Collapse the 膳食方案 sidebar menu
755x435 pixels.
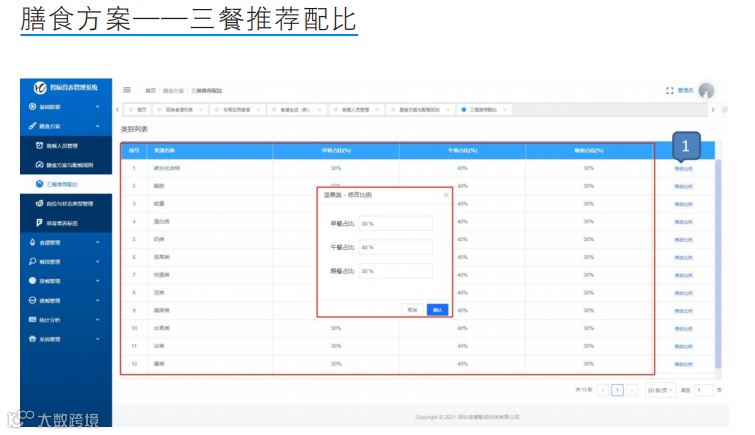coord(66,126)
